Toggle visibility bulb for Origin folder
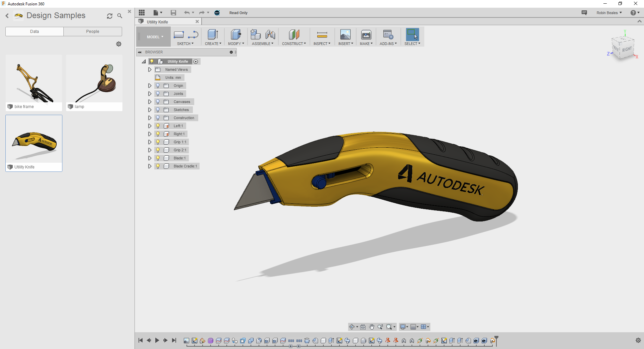644x349 pixels. pos(158,86)
